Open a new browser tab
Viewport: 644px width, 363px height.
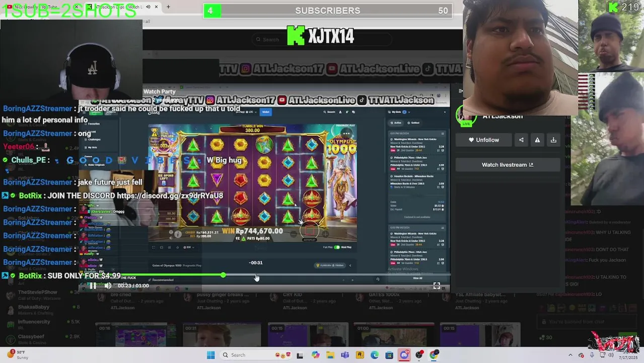pos(168,7)
